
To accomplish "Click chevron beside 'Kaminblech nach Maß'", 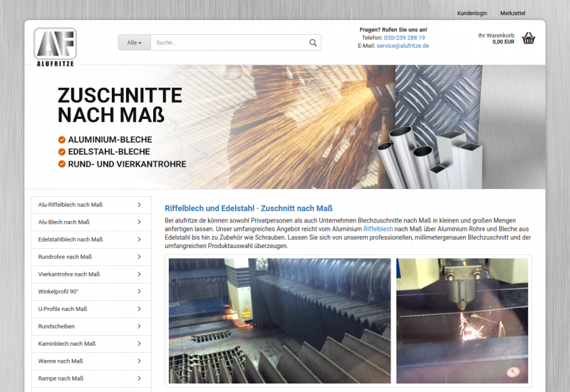I will [x=139, y=344].
